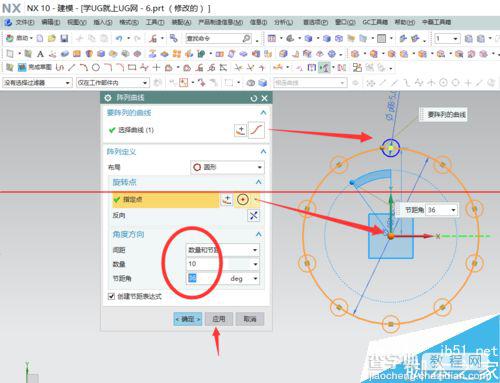Viewport: 500px width, 383px height.
Task: Click the search magnifier icon
Action: 246,38
